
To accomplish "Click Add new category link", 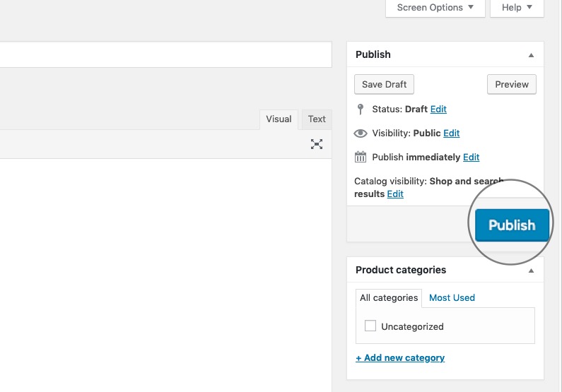I will pyautogui.click(x=400, y=358).
